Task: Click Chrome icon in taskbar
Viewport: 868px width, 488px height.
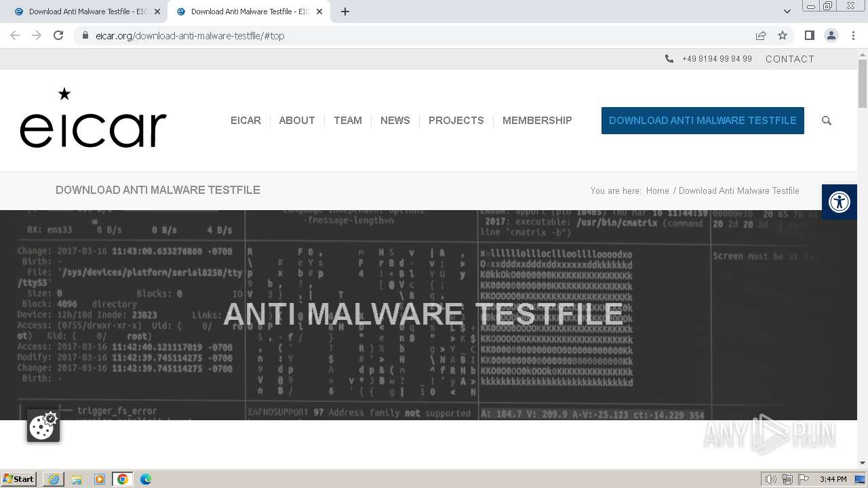Action: pyautogui.click(x=123, y=479)
